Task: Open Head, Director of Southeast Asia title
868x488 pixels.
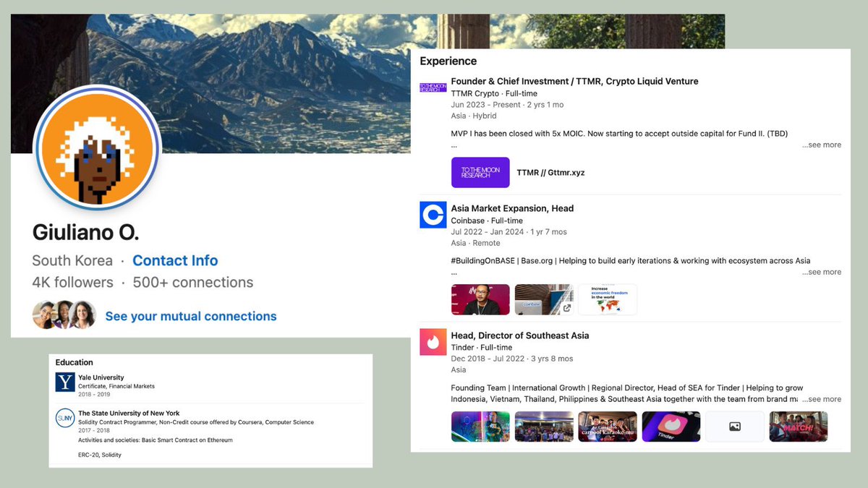Action: (x=519, y=335)
